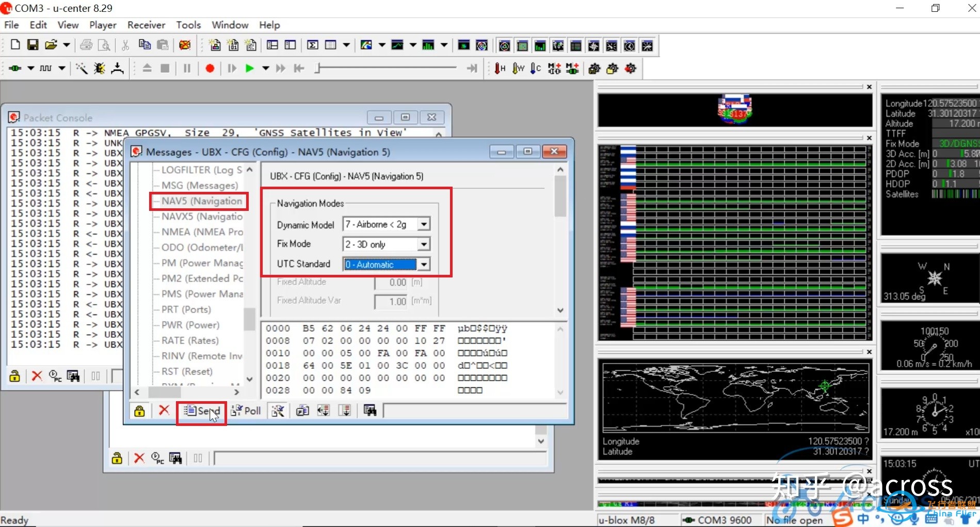This screenshot has height=527, width=980.
Task: Create a new file with the New icon
Action: pos(15,45)
